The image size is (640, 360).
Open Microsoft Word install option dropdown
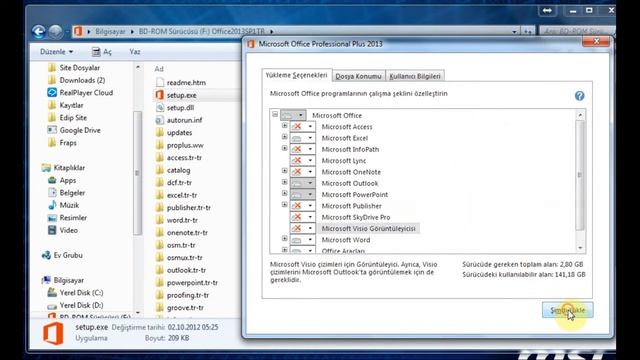(302, 240)
